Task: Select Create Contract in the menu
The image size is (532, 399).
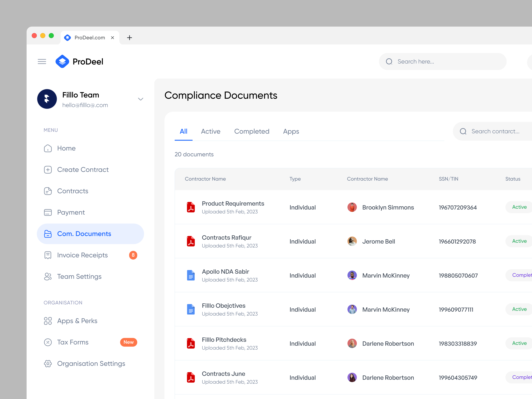Action: click(82, 170)
